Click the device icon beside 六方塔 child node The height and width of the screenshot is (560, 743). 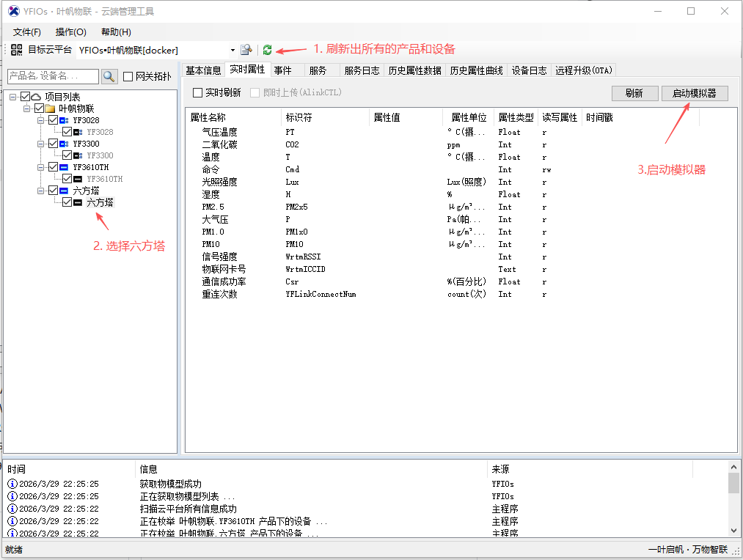click(x=78, y=202)
